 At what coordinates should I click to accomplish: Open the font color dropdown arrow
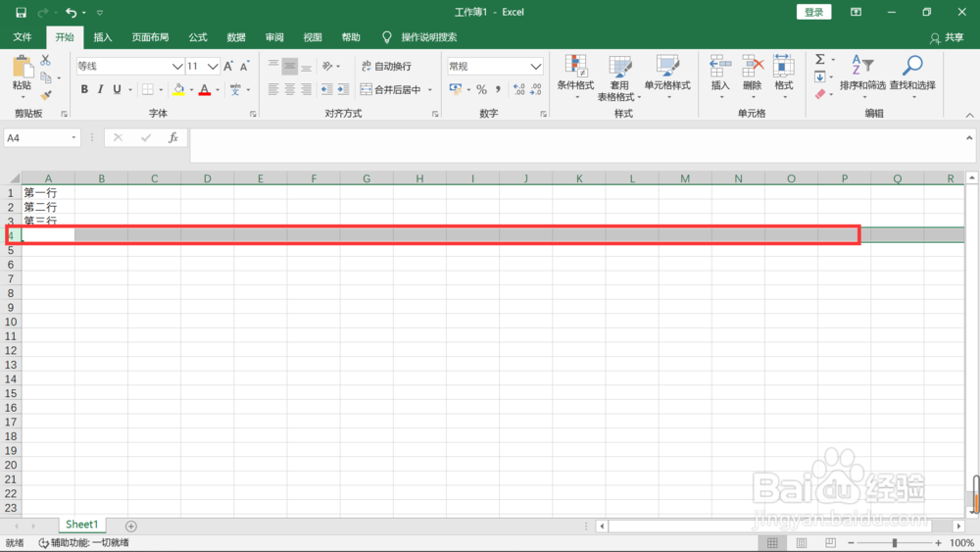(218, 89)
